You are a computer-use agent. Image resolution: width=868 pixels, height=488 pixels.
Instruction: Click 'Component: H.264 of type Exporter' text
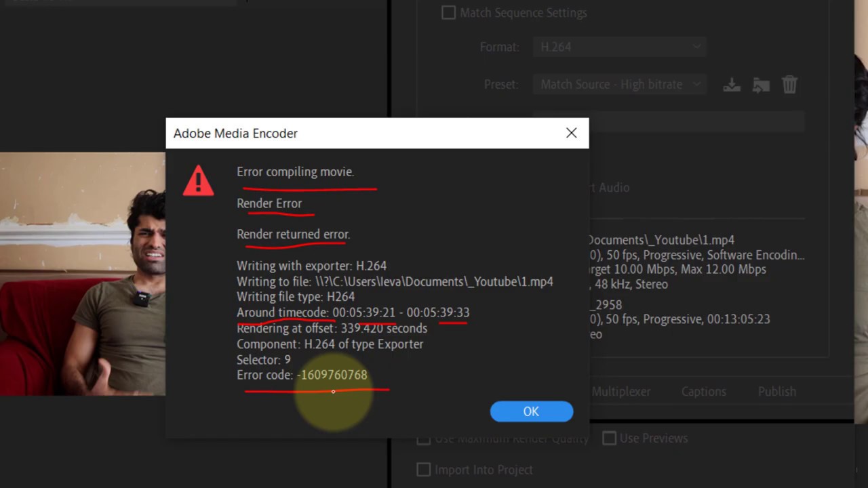coord(330,344)
